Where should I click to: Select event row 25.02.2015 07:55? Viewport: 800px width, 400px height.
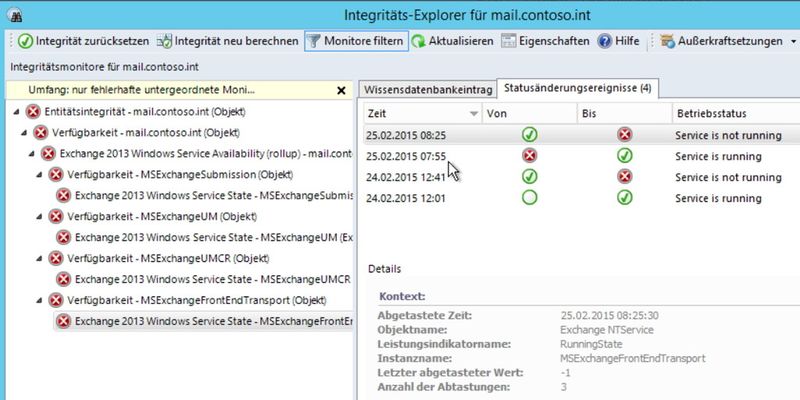pyautogui.click(x=582, y=156)
